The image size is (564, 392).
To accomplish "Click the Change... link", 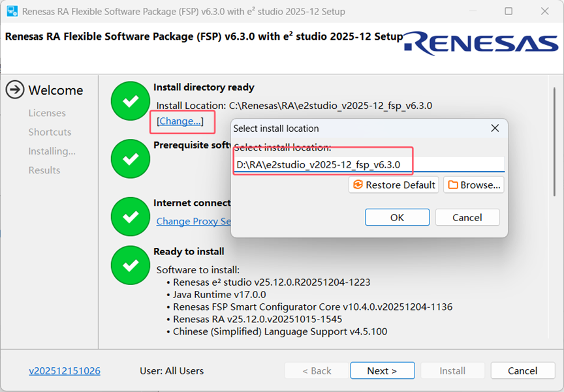I will click(x=180, y=121).
